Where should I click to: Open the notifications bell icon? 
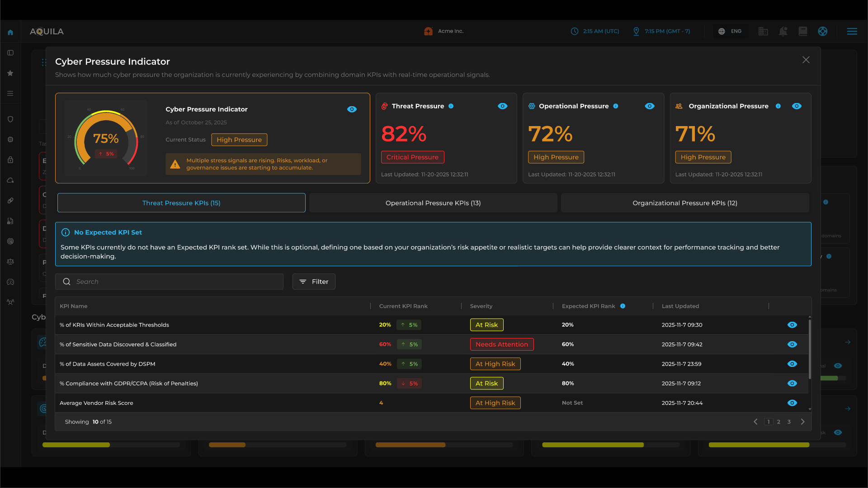click(x=783, y=31)
